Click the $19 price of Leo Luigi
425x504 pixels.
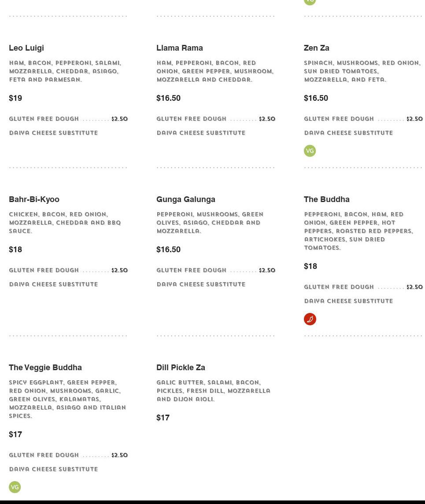15,98
